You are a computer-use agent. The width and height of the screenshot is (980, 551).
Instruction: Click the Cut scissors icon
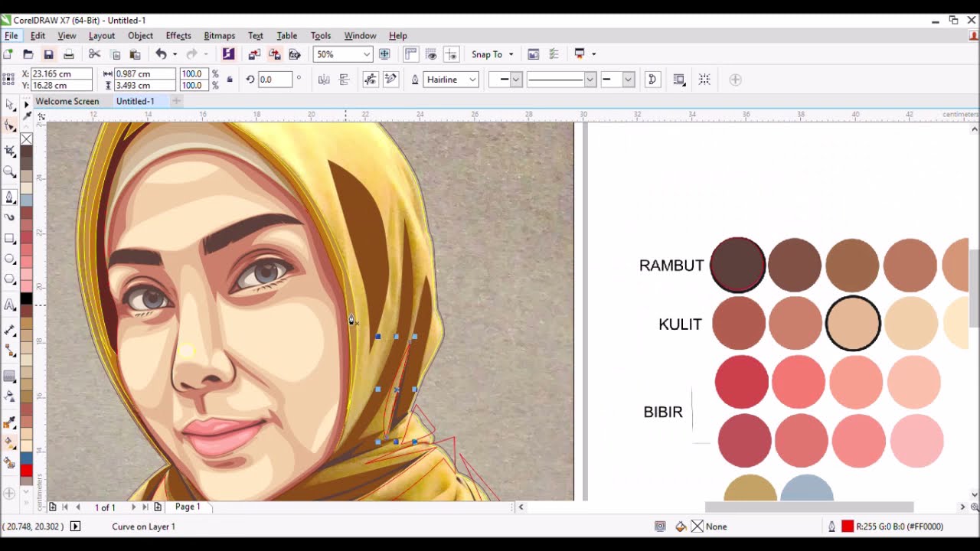pyautogui.click(x=95, y=54)
